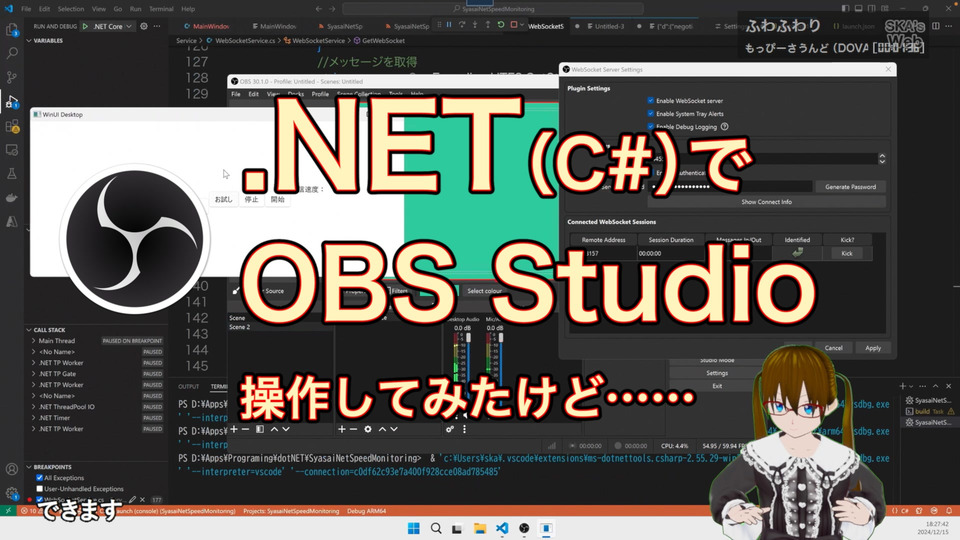Open the Windows Start menu
960x540 pixels.
coord(414,528)
